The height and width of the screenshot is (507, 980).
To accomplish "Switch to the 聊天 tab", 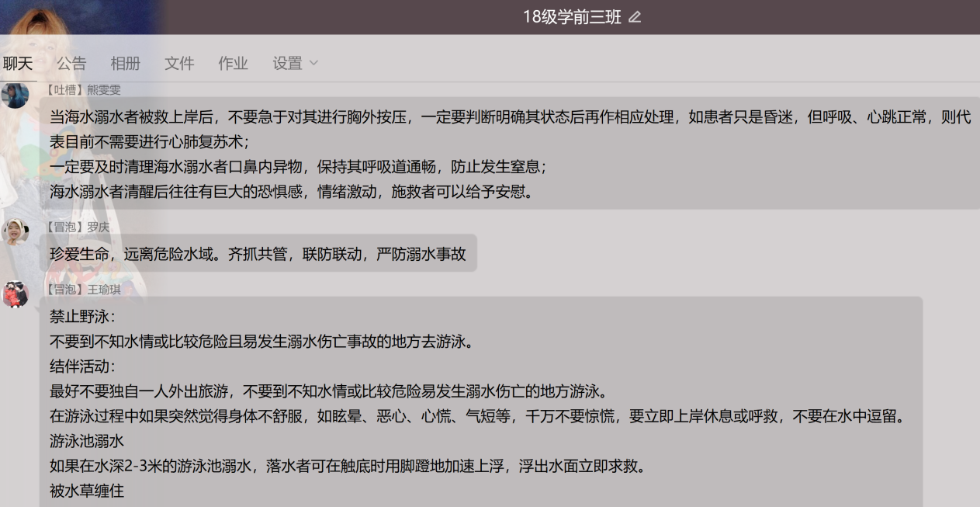I will click(18, 64).
